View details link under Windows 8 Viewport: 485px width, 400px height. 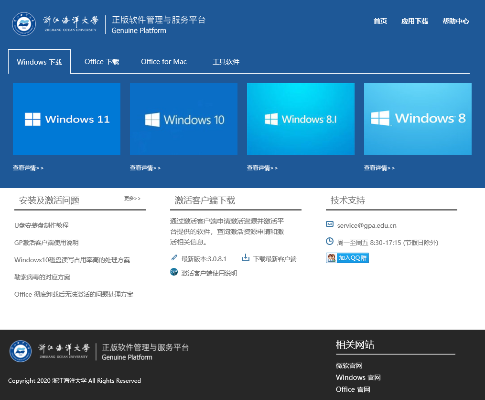click(379, 168)
